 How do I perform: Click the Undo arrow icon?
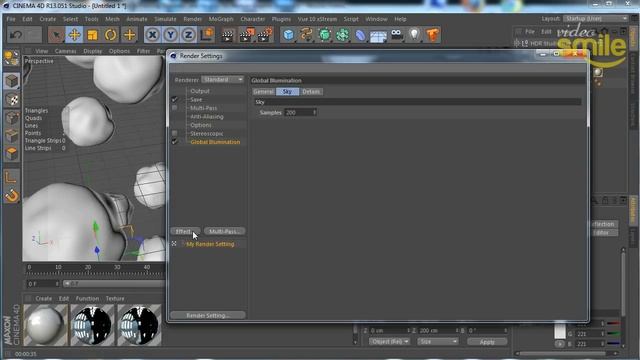[16, 35]
